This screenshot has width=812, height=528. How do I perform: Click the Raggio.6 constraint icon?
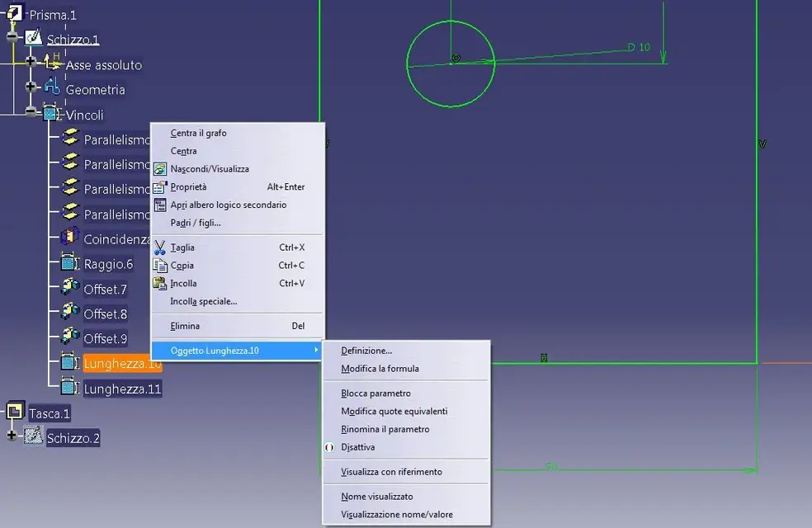coord(69,262)
